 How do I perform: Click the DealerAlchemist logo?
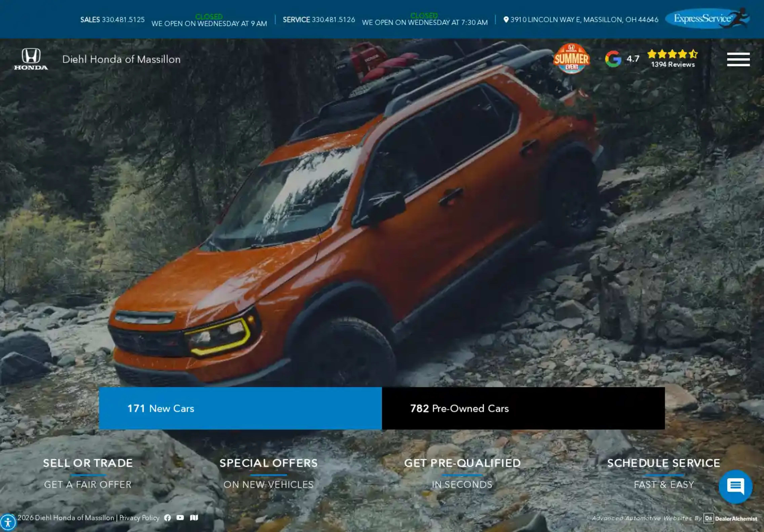(730, 518)
